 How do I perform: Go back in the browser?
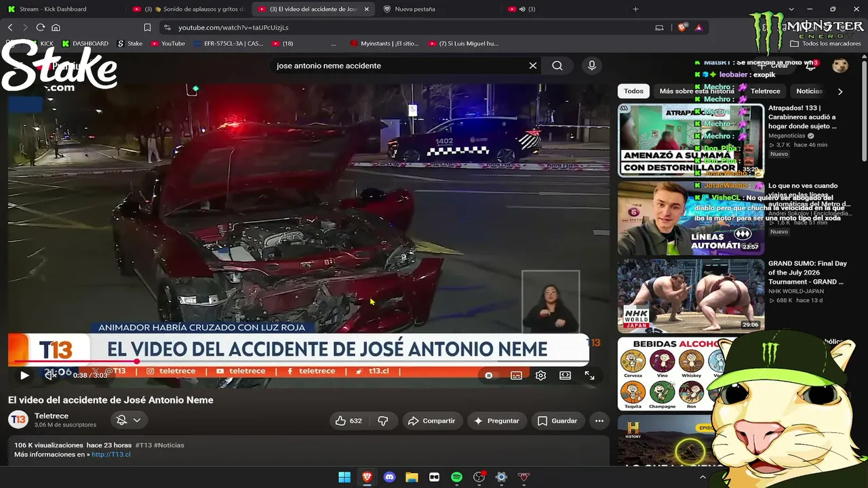10,27
